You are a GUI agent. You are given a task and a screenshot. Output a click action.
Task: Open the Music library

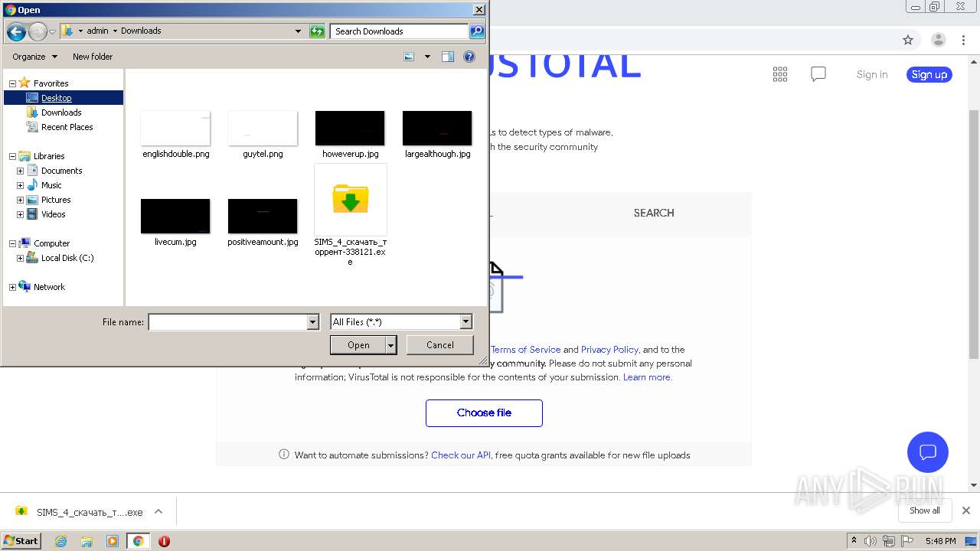click(x=51, y=185)
